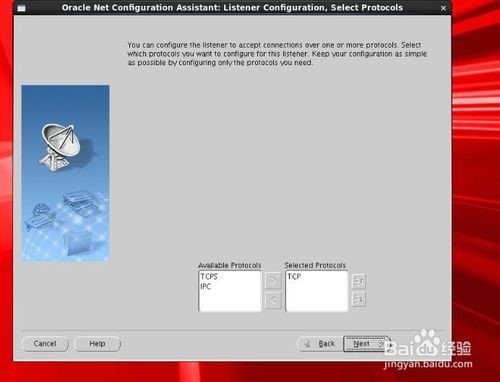Viewport: 500px width, 382px height.
Task: Click the window title bar text
Action: click(232, 8)
